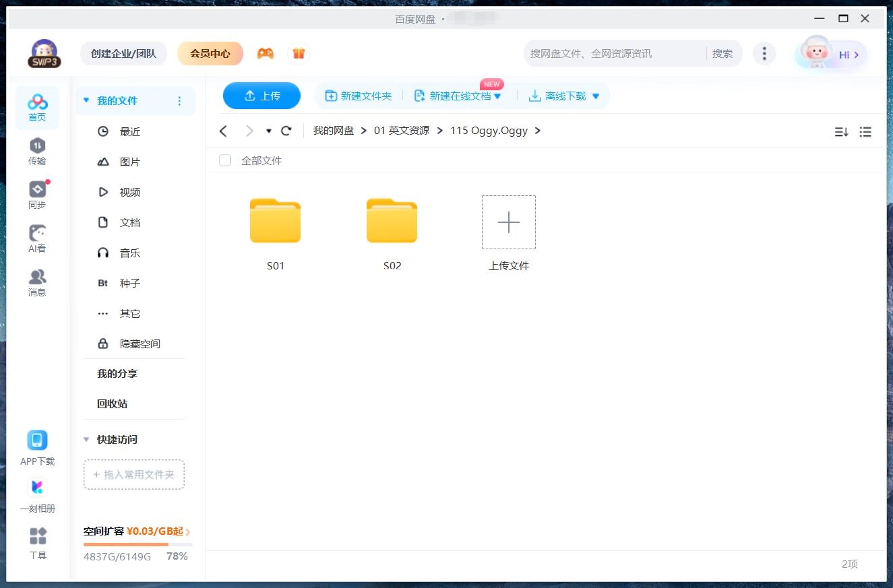
Task: Select the AI看 sidebar icon
Action: point(37,237)
